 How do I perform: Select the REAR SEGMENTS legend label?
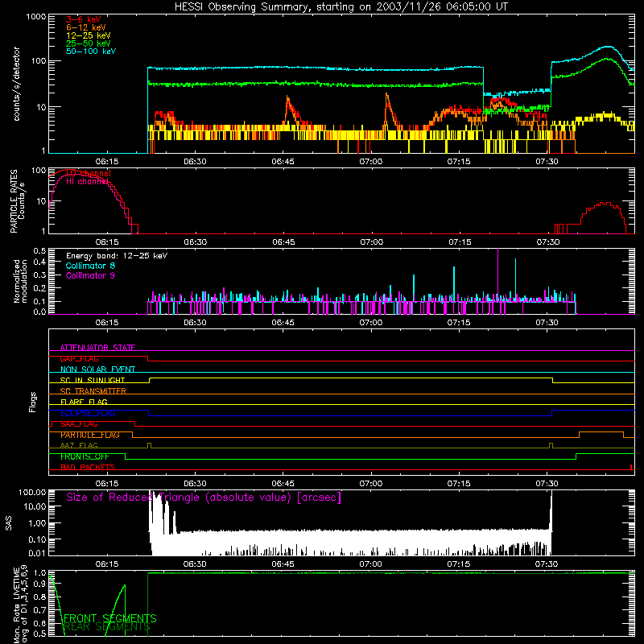107,627
